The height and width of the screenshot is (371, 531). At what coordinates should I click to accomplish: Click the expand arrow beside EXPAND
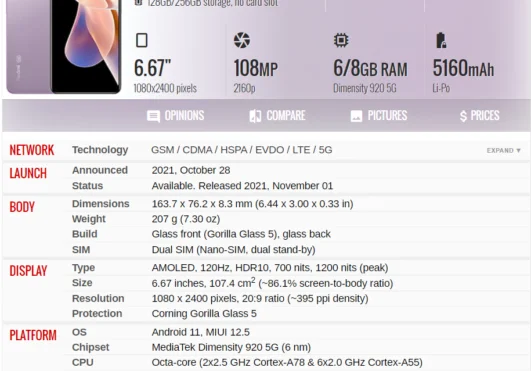[x=518, y=151]
